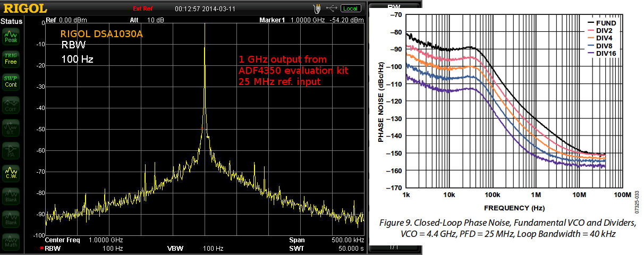Click the dimmed S.T status icon

click(11, 127)
